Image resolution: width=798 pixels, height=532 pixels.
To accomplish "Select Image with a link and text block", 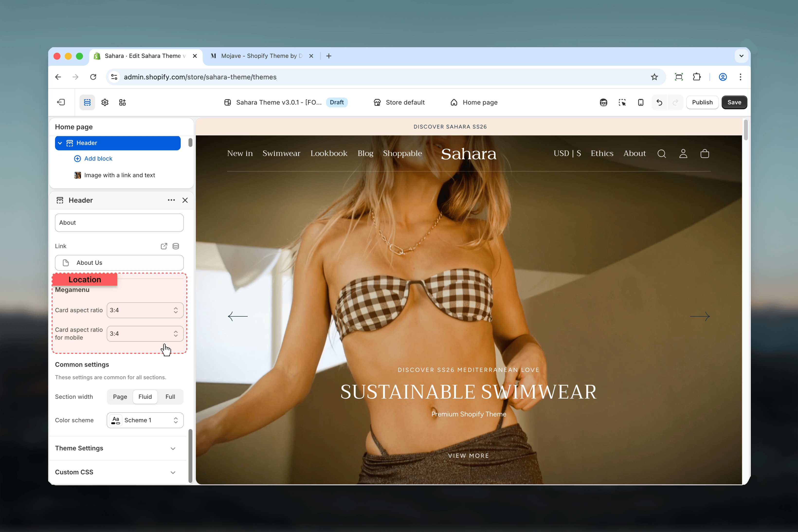I will [x=115, y=175].
